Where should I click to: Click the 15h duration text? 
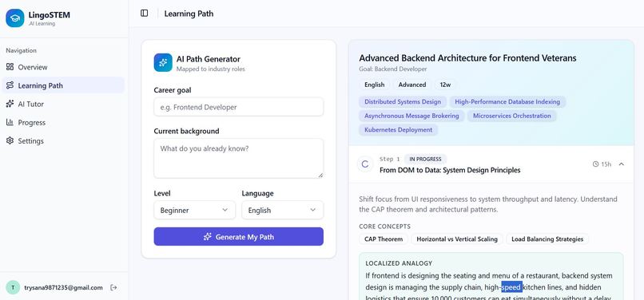coord(606,164)
